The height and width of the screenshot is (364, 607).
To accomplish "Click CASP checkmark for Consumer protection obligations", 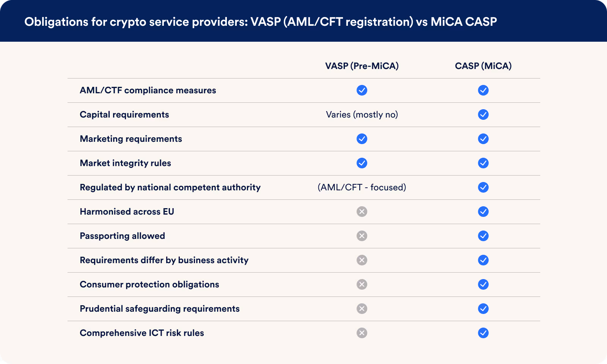I will tap(483, 284).
